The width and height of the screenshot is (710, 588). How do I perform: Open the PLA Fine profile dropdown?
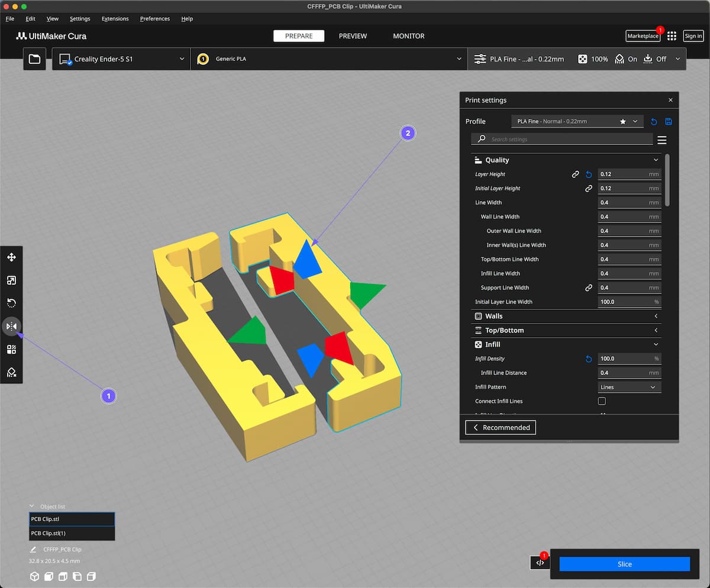(x=577, y=121)
